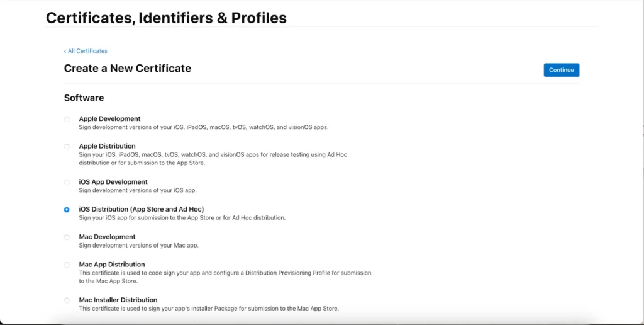Select the Apple Development radio button
The width and height of the screenshot is (644, 325).
tap(67, 119)
